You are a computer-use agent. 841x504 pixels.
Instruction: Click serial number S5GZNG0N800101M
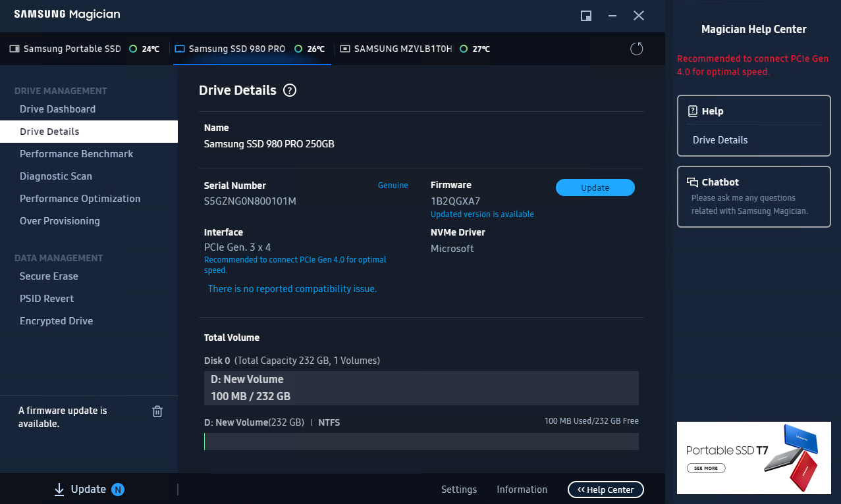250,201
